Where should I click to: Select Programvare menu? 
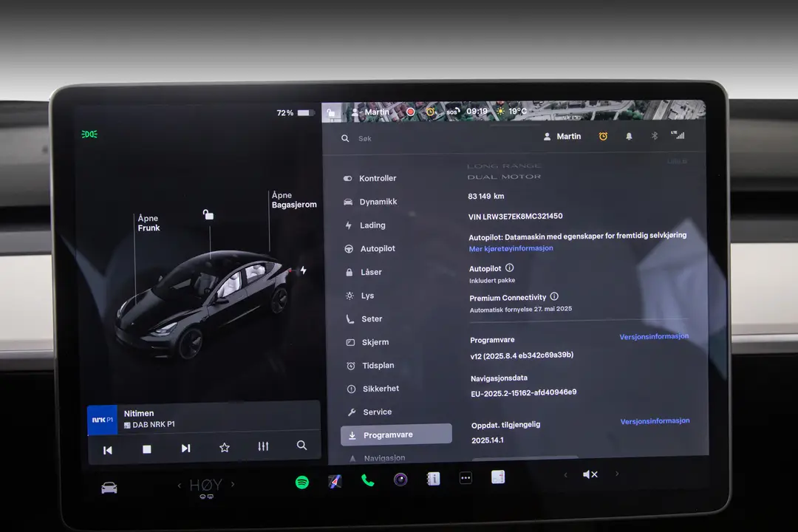396,434
